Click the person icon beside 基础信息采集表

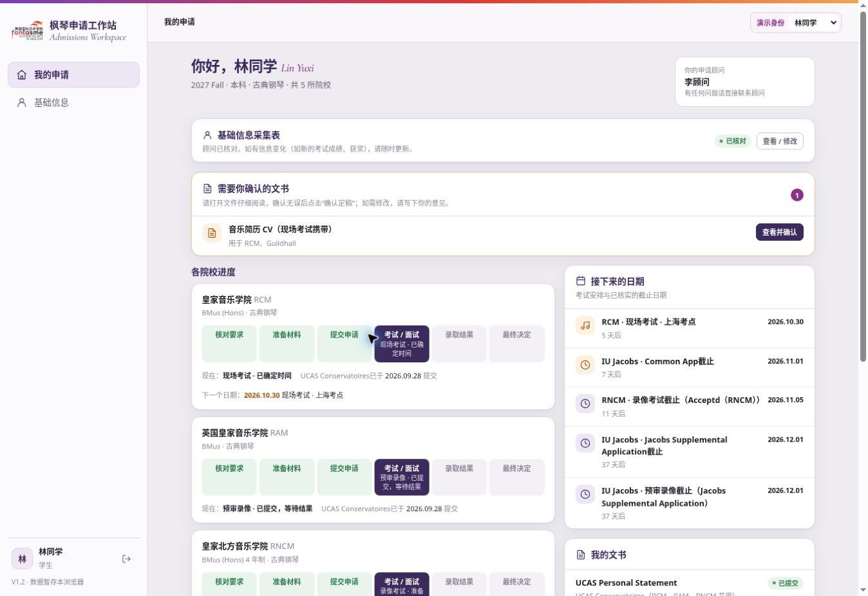[x=207, y=135]
